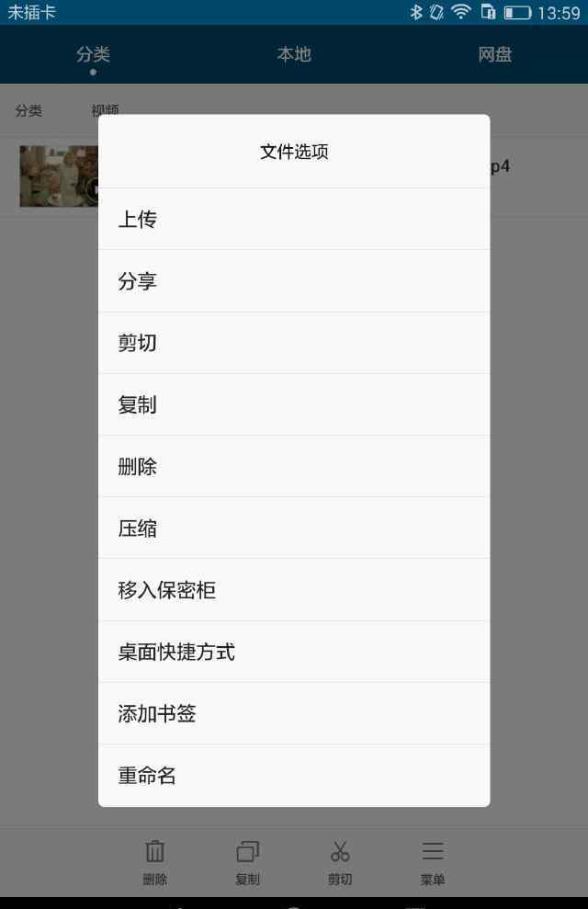Choose 桌面快捷方式 entry

tap(294, 653)
